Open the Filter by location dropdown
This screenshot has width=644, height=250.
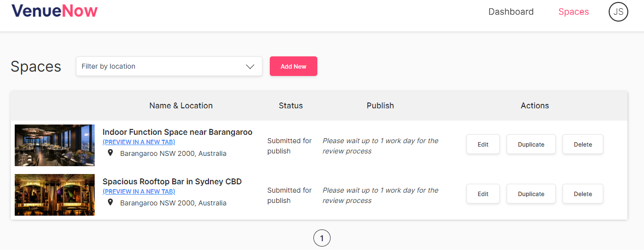pyautogui.click(x=169, y=66)
